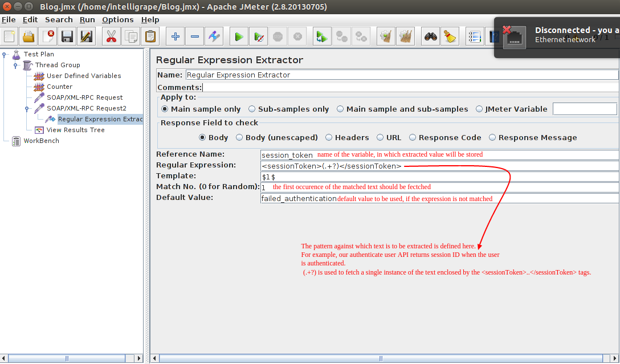Viewport: 620px width, 364px height.
Task: Open the Run menu
Action: coord(87,20)
